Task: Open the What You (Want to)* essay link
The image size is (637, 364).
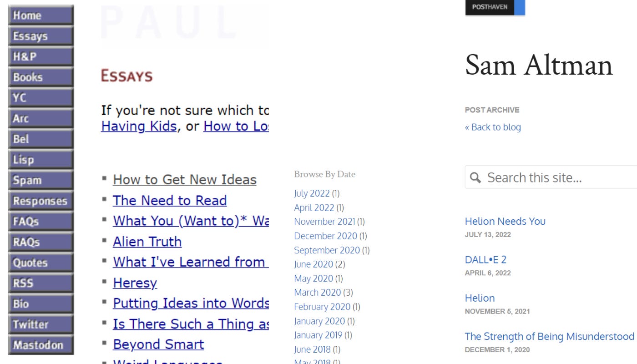Action: [x=191, y=221]
